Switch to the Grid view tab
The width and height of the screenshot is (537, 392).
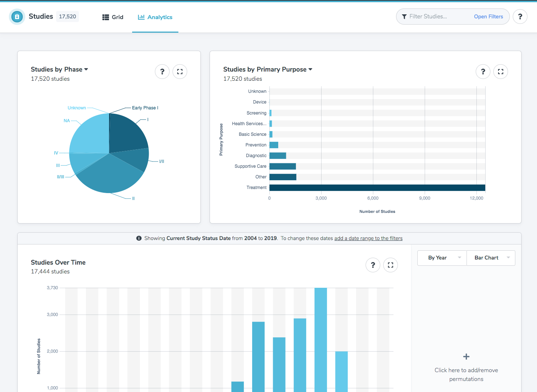pyautogui.click(x=113, y=17)
